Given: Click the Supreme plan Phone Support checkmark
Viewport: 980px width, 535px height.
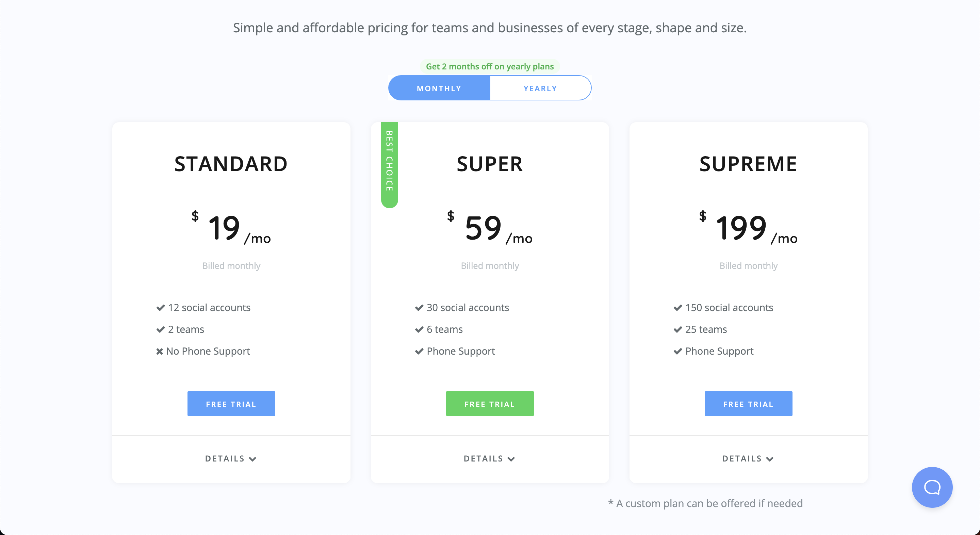Looking at the screenshot, I should tap(678, 351).
